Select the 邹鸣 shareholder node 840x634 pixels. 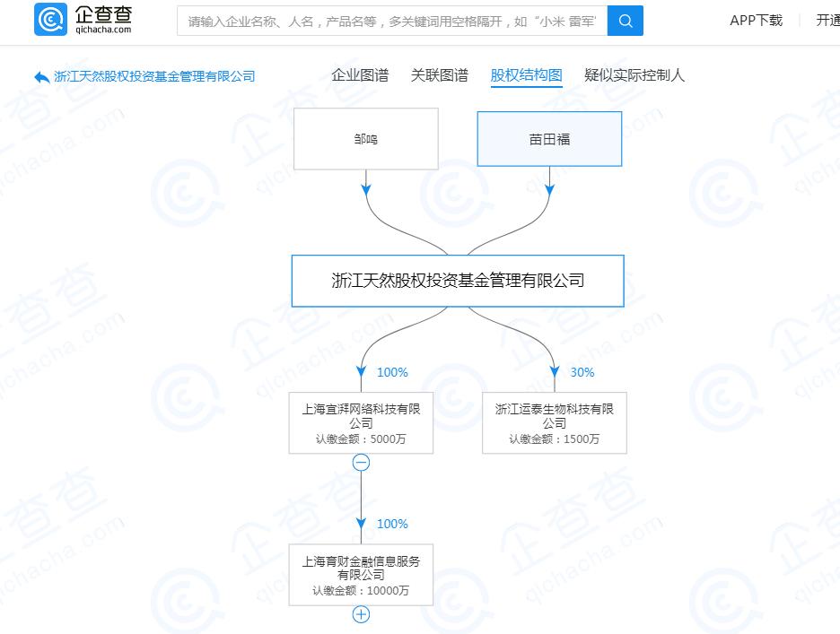[365, 138]
